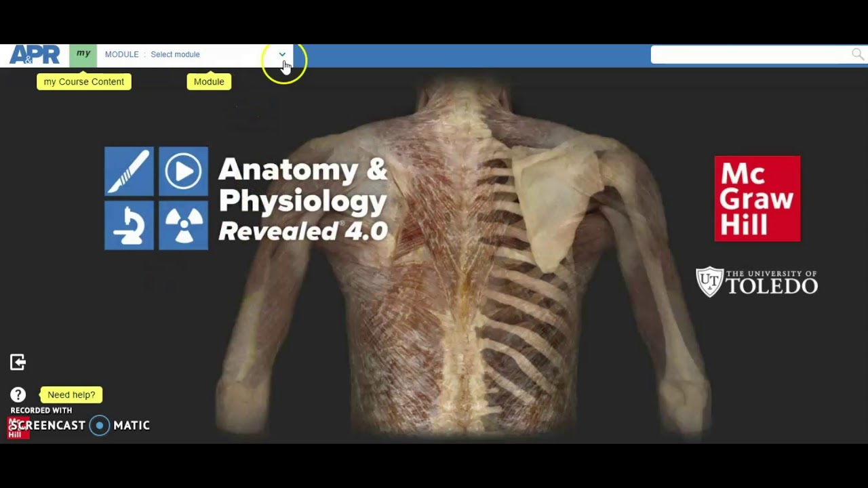Click the exit/logout arrow icon
Screen dimensions: 868x488
tap(18, 362)
